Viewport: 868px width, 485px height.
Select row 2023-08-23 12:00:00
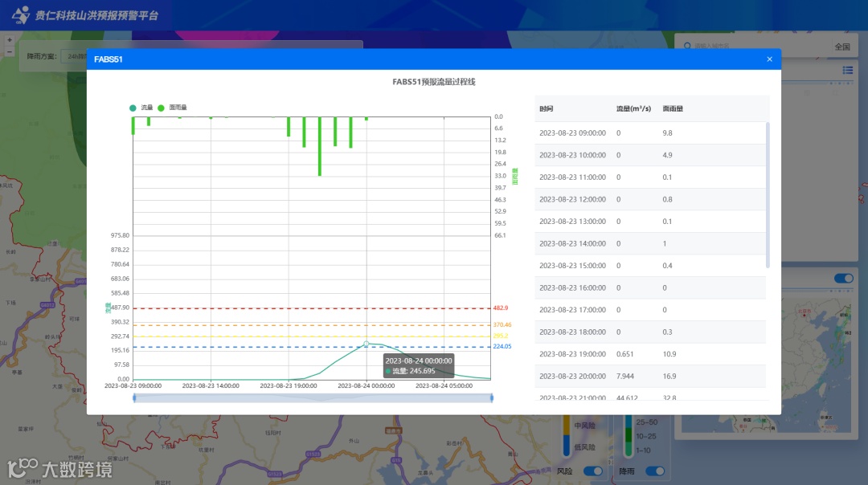650,199
